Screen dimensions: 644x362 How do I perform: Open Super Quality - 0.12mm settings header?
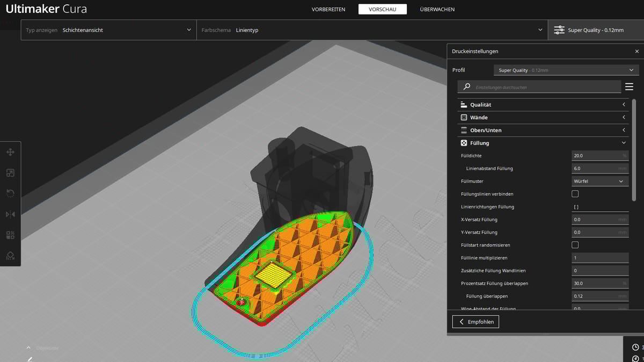point(596,30)
